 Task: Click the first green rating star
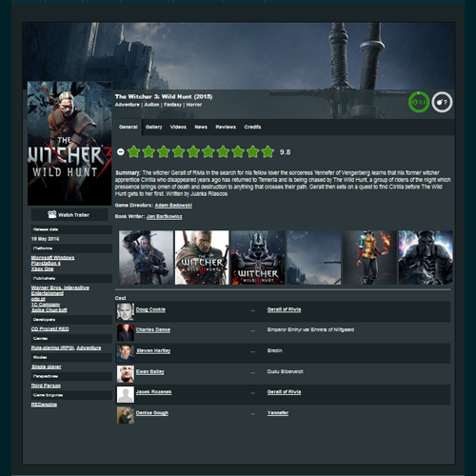click(134, 152)
